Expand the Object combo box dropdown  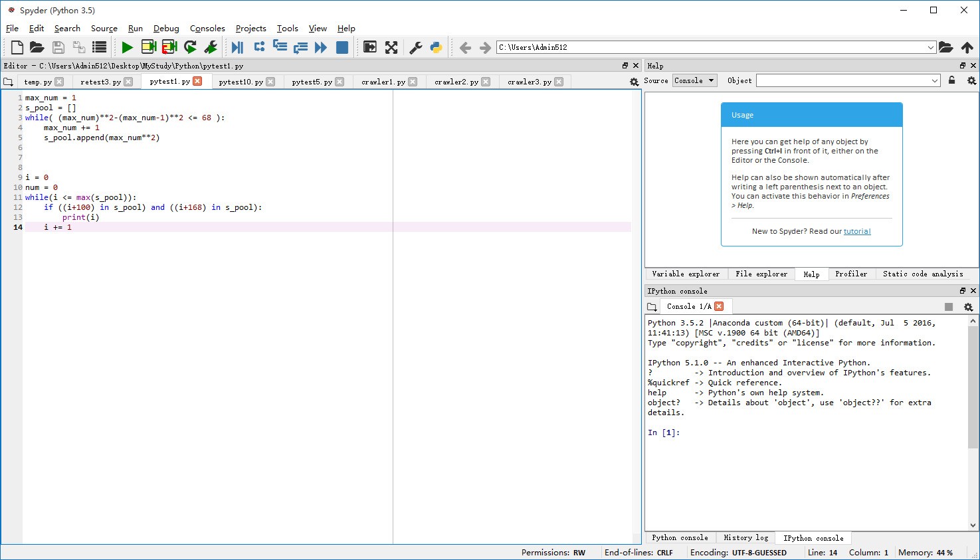[934, 80]
